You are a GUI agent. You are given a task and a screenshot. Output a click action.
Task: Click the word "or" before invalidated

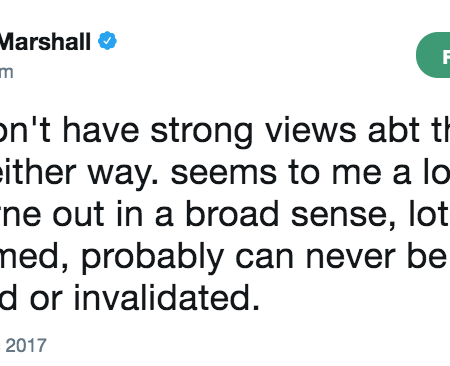coord(46,299)
